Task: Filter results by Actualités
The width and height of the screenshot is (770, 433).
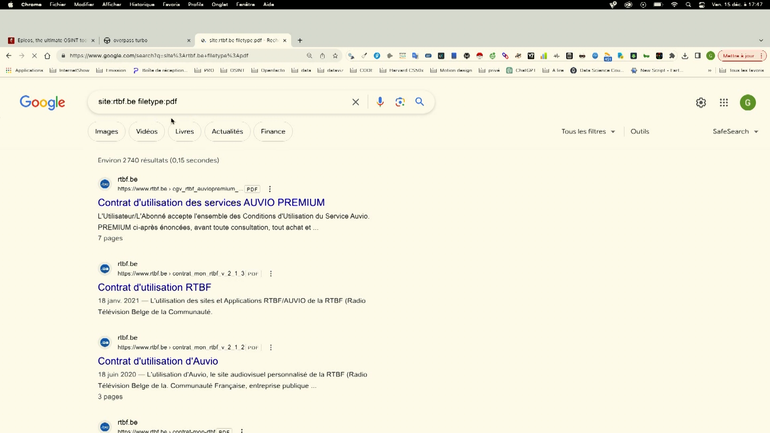Action: click(227, 132)
